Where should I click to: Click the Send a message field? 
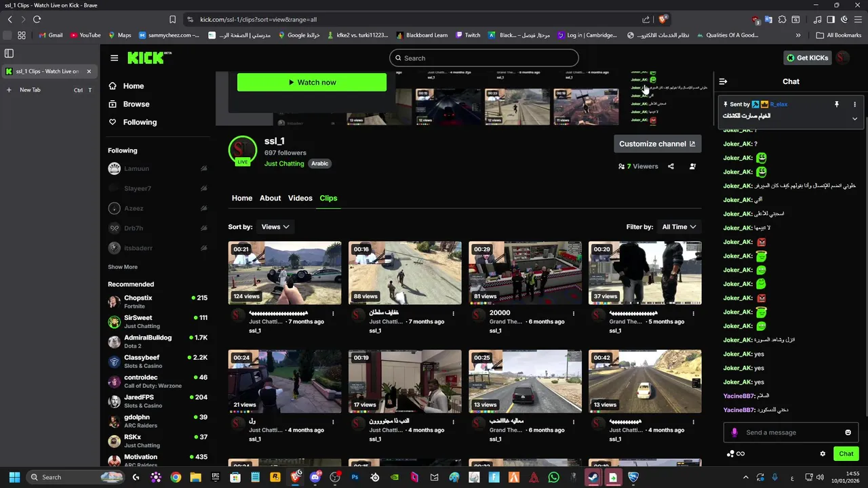(790, 432)
